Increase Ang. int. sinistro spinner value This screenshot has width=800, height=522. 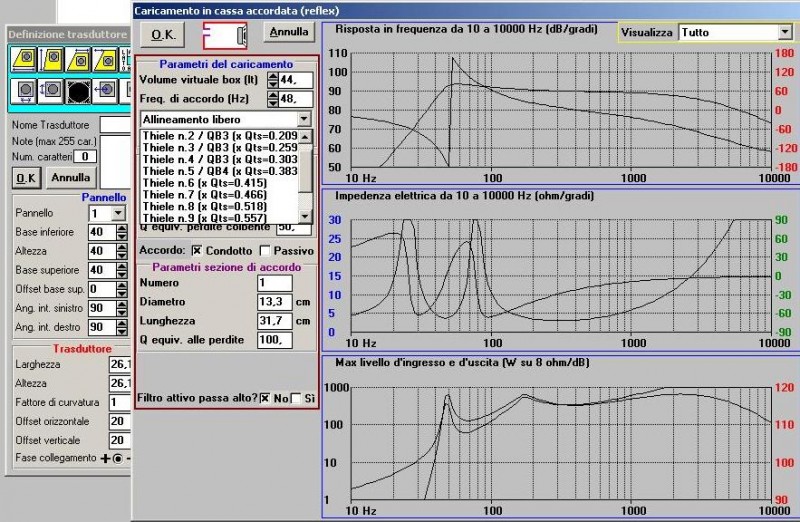[121, 305]
